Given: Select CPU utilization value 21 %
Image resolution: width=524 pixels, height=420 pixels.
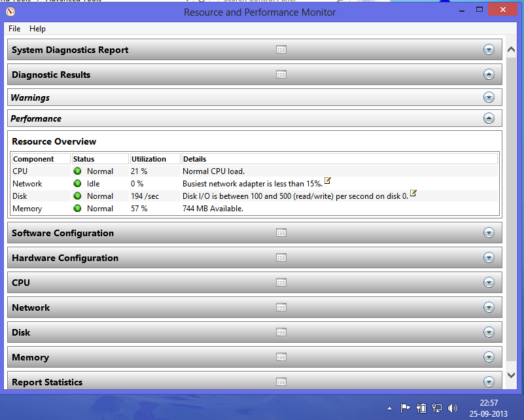Looking at the screenshot, I should pos(139,171).
